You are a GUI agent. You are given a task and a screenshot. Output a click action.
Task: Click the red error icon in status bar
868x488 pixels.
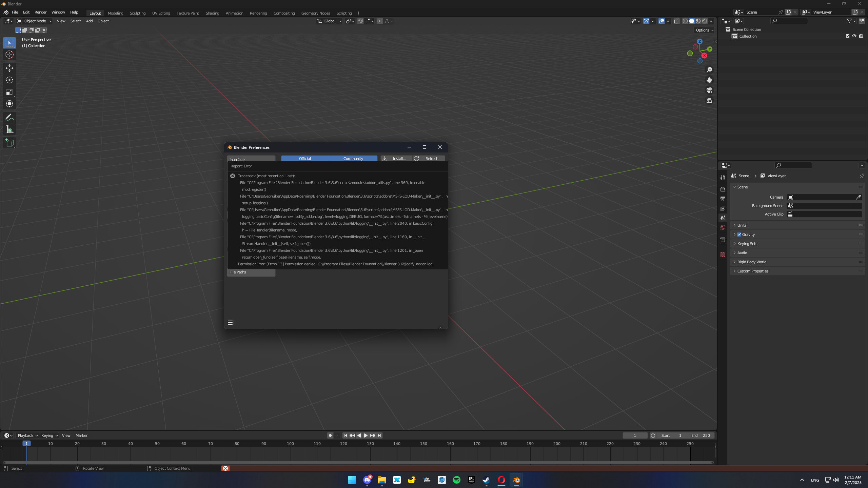(x=225, y=468)
